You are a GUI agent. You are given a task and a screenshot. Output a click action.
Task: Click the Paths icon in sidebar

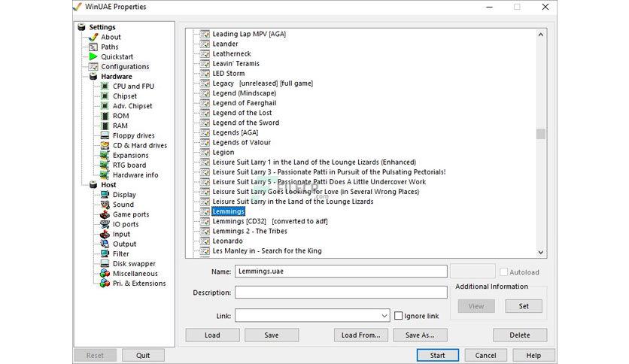click(x=93, y=47)
